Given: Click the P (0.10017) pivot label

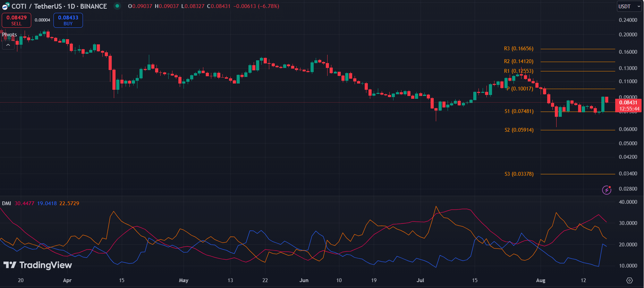Looking at the screenshot, I should click(x=520, y=89).
